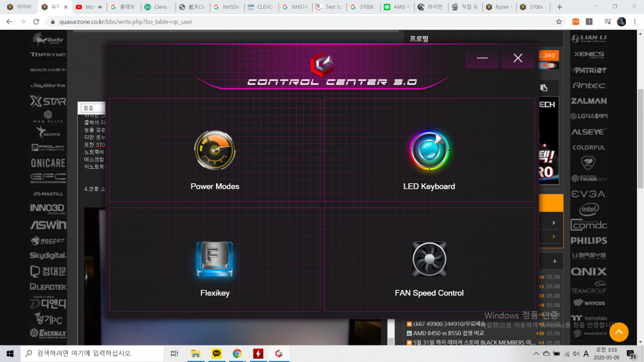The height and width of the screenshot is (362, 644).
Task: Open File Explorer from taskbar
Action: click(196, 353)
